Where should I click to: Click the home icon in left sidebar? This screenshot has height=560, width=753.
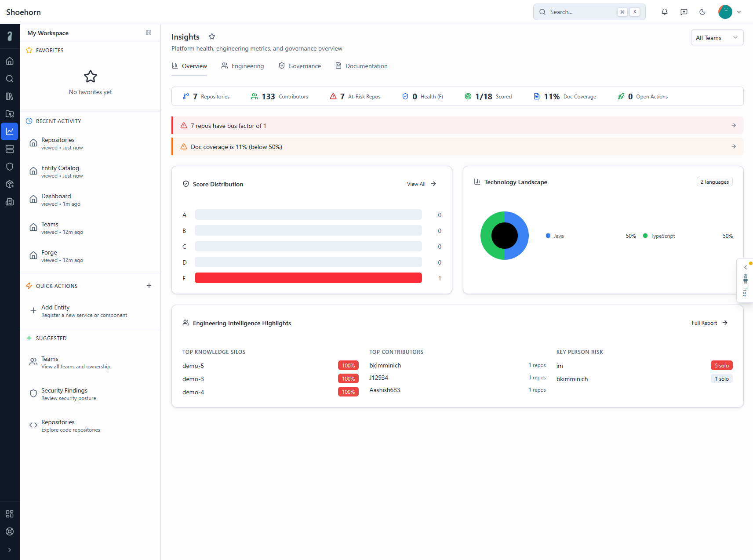click(10, 61)
